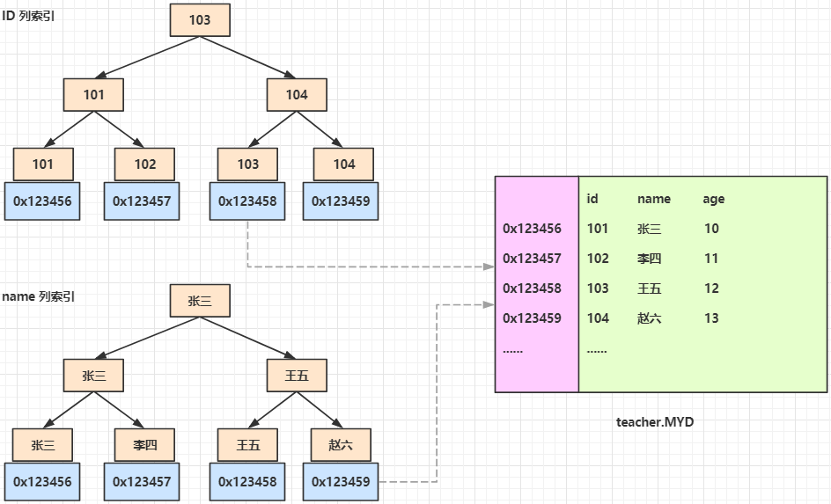This screenshot has width=831, height=504.
Task: Select blue 0x123456 box under ID leaf 101
Action: tap(42, 201)
